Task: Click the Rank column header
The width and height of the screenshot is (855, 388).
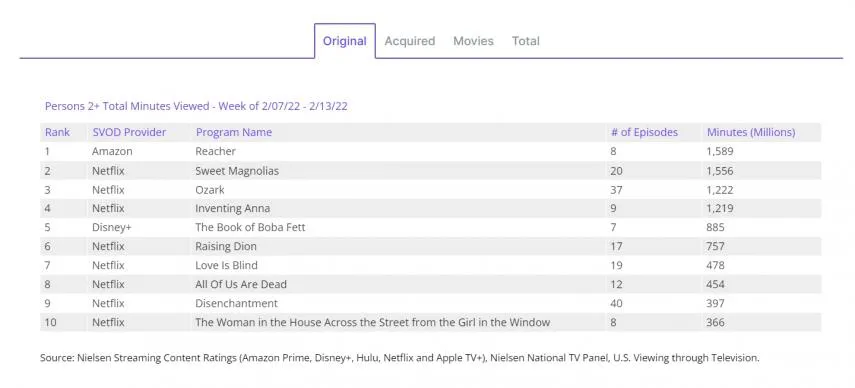Action: pos(57,132)
